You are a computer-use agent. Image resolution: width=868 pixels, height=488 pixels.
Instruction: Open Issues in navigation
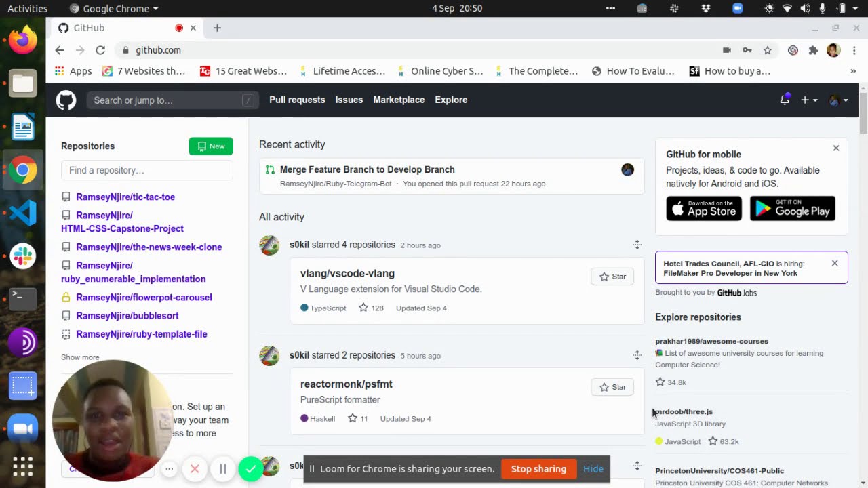349,100
